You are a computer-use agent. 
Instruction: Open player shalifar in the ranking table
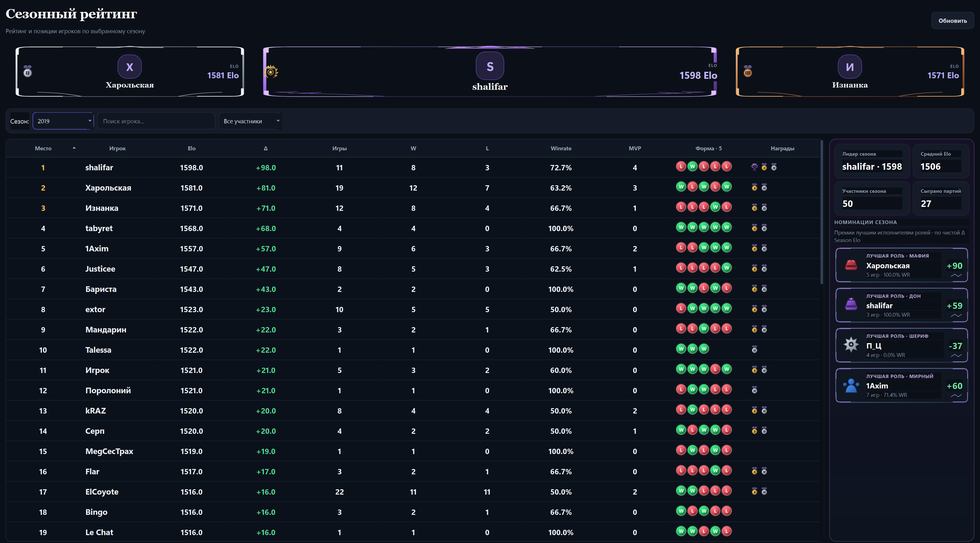point(99,167)
